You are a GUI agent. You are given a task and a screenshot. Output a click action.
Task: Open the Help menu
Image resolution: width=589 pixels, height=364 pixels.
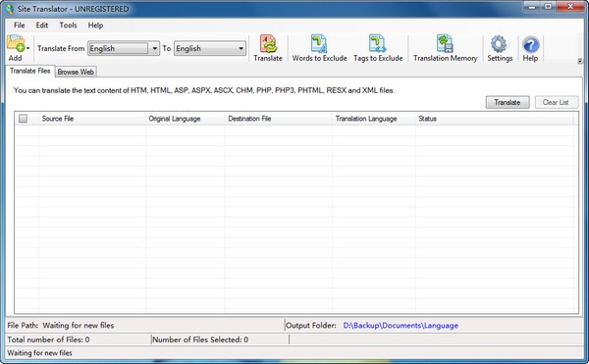click(95, 26)
